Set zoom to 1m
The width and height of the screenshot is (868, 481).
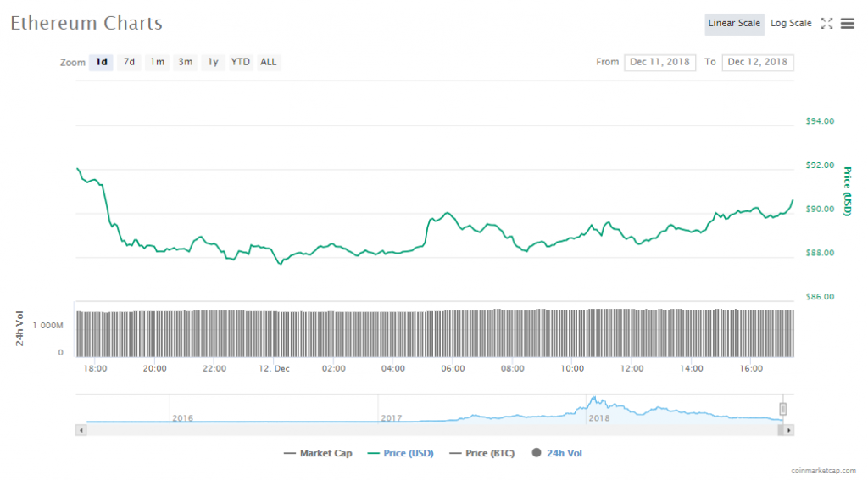tap(157, 62)
